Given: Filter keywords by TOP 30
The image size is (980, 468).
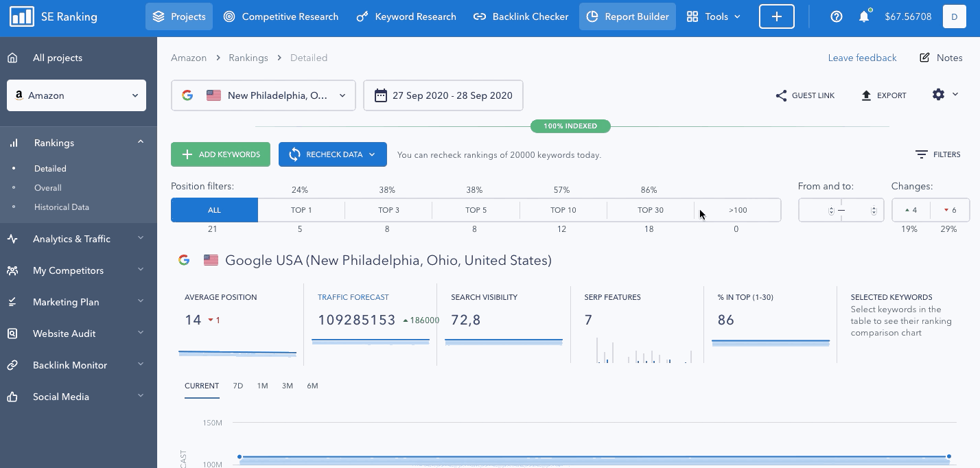Looking at the screenshot, I should click(650, 210).
